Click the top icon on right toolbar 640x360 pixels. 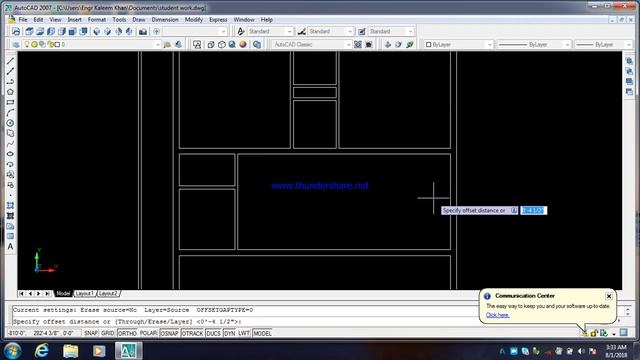(629, 61)
